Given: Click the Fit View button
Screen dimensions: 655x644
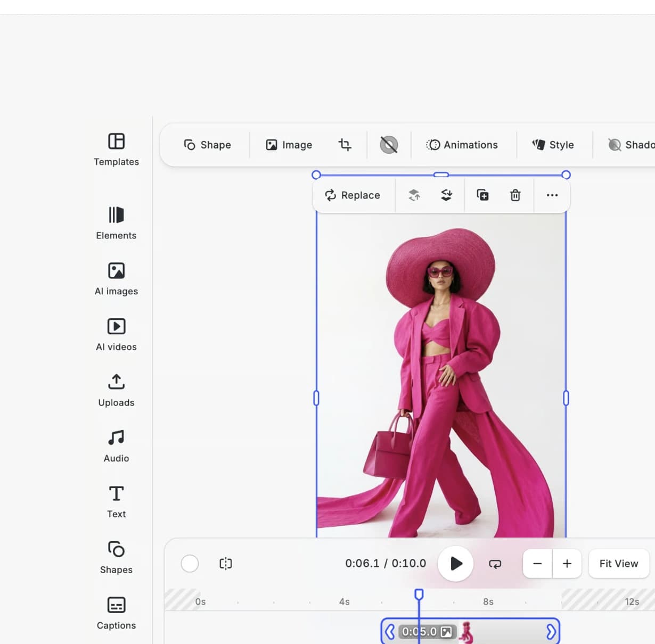Looking at the screenshot, I should point(619,564).
